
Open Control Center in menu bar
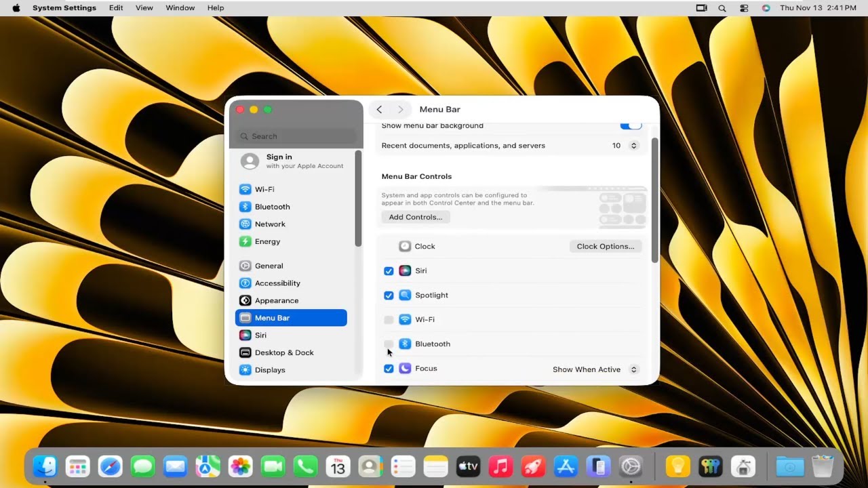744,8
